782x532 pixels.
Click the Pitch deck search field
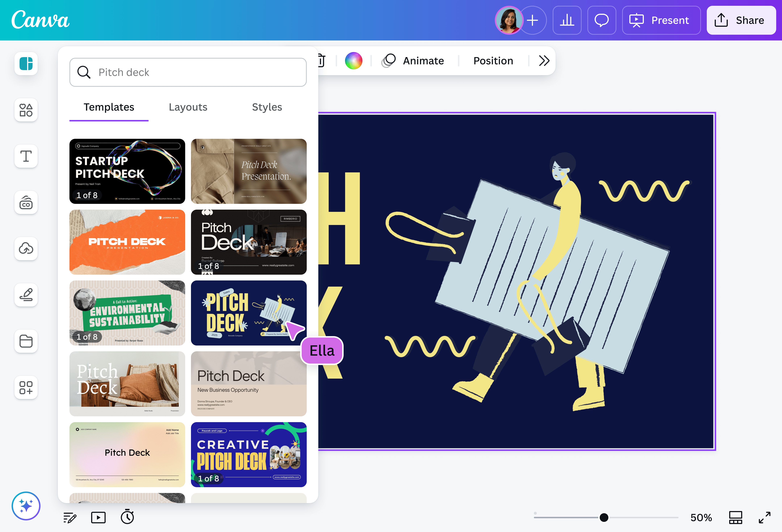(188, 72)
